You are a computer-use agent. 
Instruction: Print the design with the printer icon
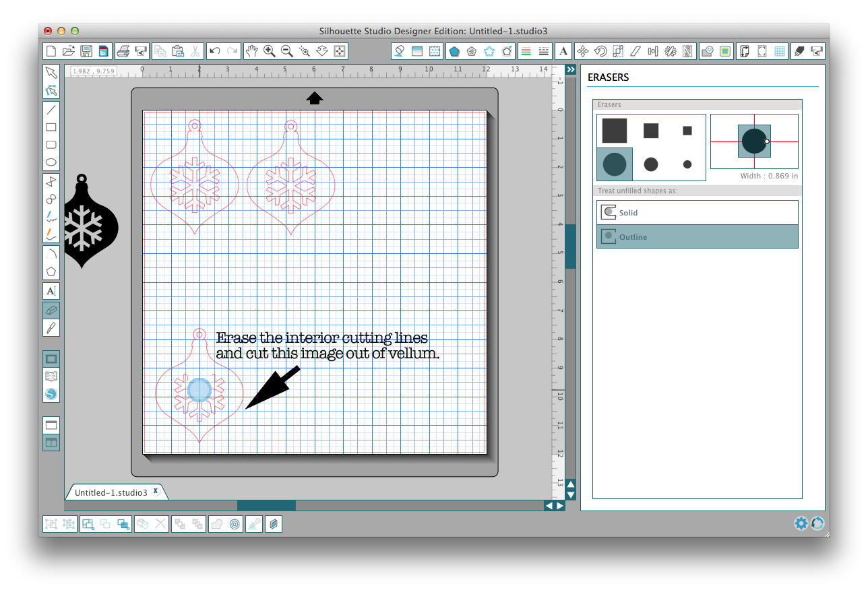coord(123,51)
